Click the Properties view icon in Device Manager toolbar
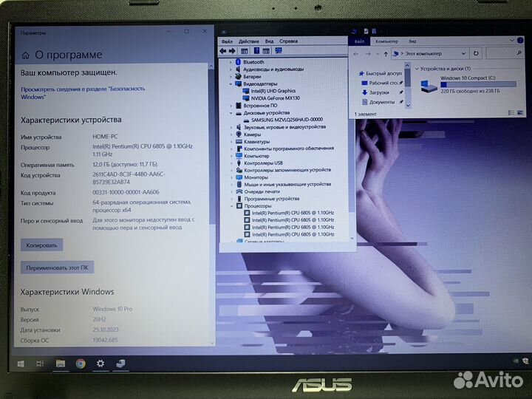 [245, 51]
